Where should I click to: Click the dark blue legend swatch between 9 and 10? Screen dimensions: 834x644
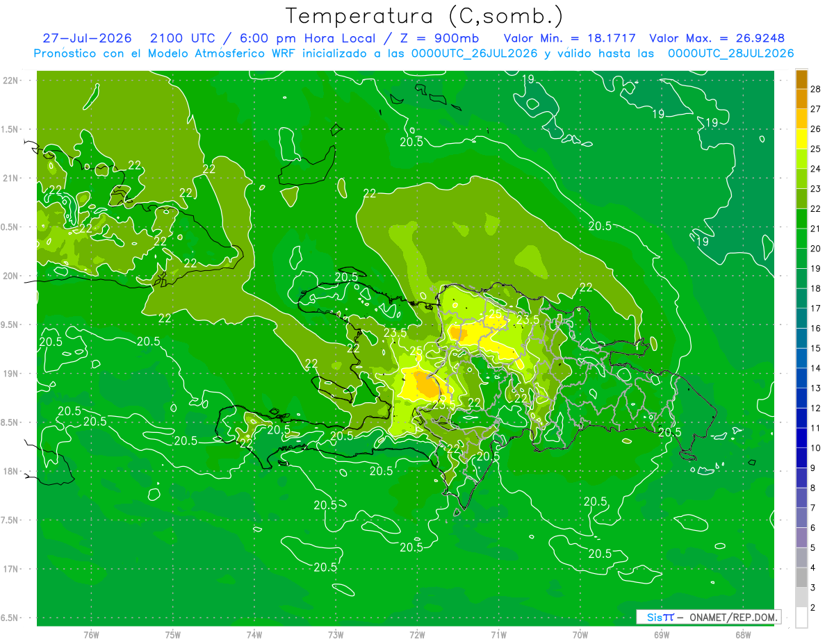click(801, 459)
